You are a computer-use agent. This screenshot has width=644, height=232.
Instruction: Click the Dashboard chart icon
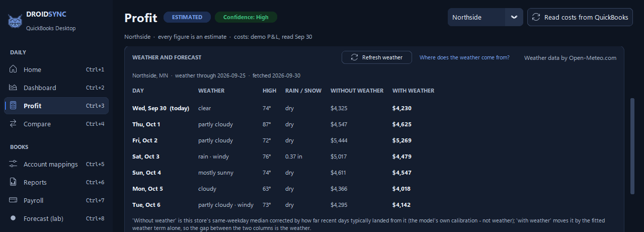click(14, 88)
